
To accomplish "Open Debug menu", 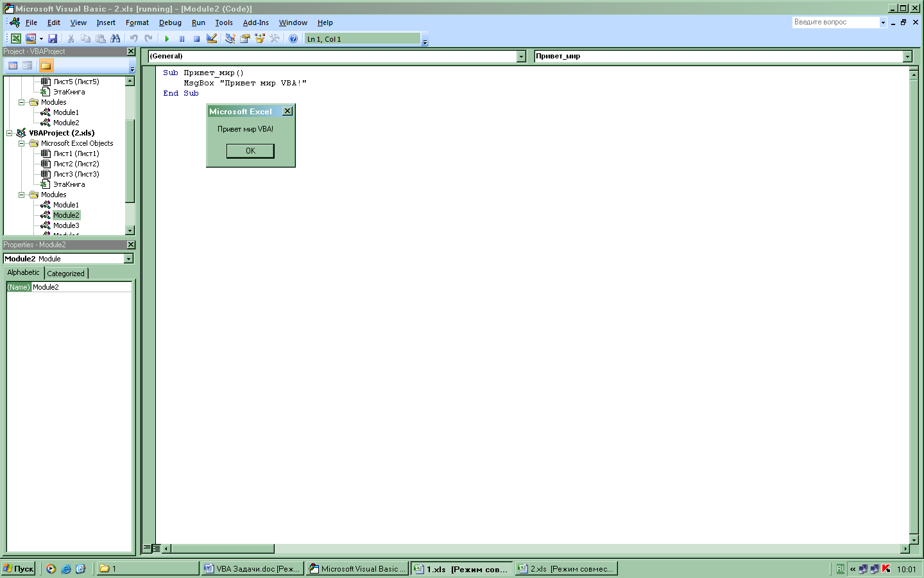I will point(170,22).
